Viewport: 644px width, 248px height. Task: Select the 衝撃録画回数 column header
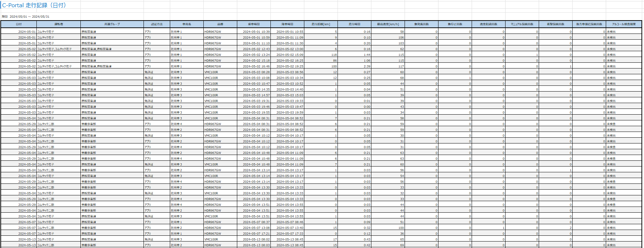[x=556, y=24]
